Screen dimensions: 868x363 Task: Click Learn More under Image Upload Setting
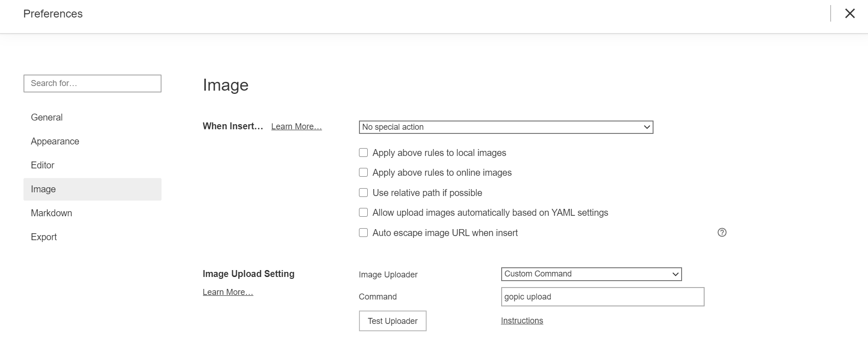click(228, 292)
